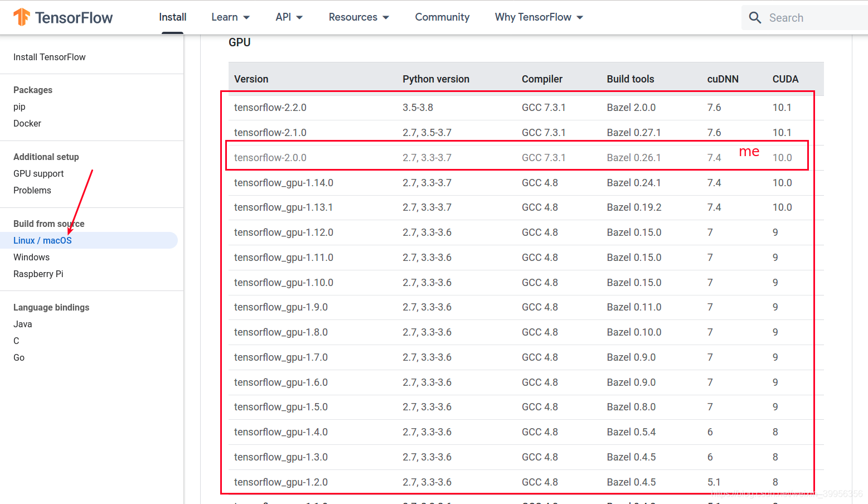Viewport: 868px width, 504px height.
Task: Click CUDA 10.1 in tensorflow-2.1.0 row
Action: click(x=782, y=133)
